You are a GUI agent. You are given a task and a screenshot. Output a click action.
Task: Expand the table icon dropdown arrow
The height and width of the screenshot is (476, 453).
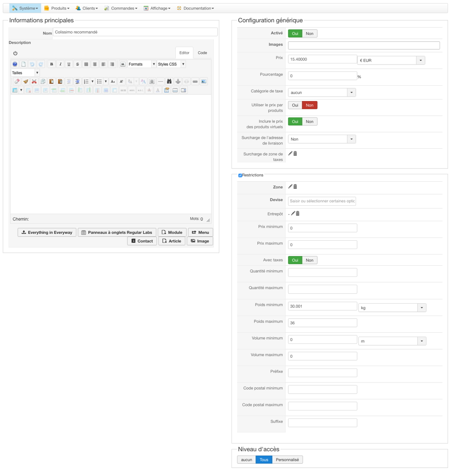(21, 90)
